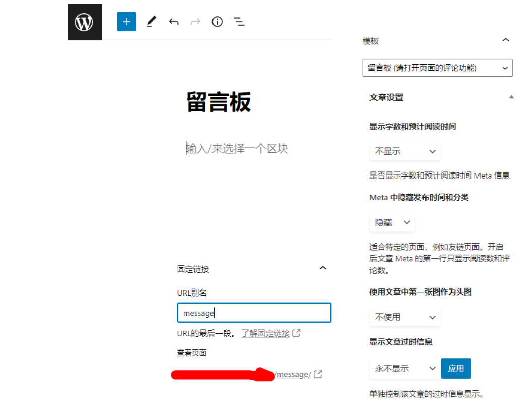Open document details with the info icon
Viewport: 532px width, 408px height.
(x=217, y=22)
